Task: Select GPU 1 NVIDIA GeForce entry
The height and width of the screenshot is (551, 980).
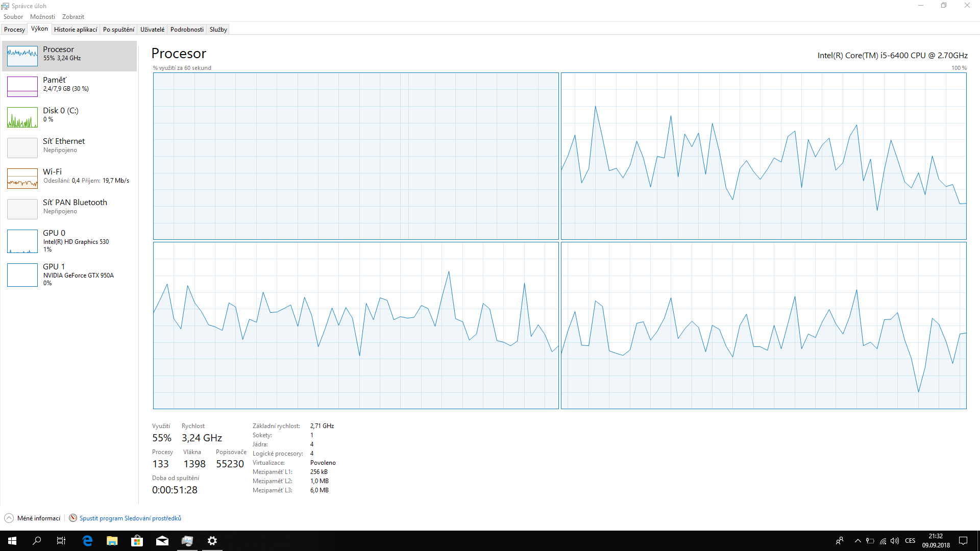Action: pyautogui.click(x=22, y=274)
